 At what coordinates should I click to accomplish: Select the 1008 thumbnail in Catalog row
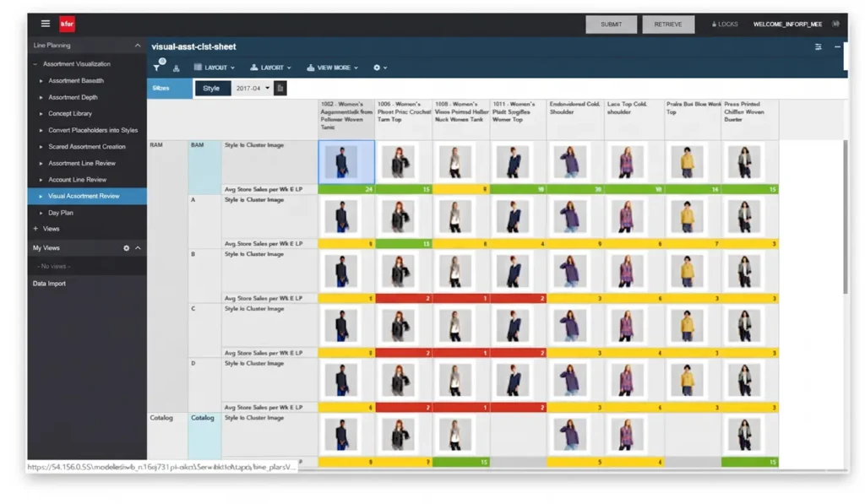[x=455, y=435]
